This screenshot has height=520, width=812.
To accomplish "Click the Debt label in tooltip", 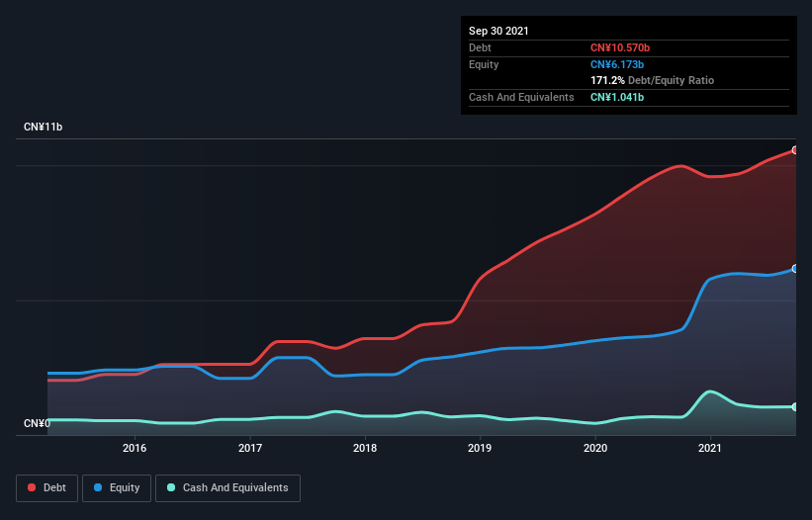I will pos(480,47).
